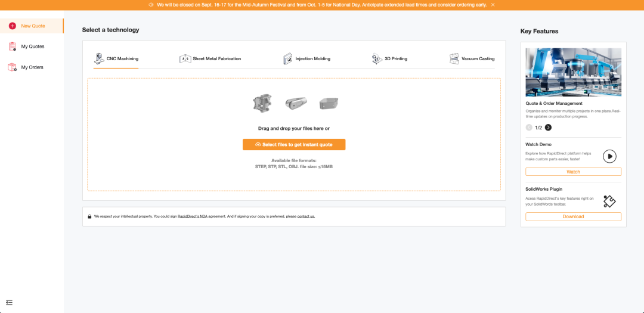Download the SolidWorks plugin

point(574,216)
